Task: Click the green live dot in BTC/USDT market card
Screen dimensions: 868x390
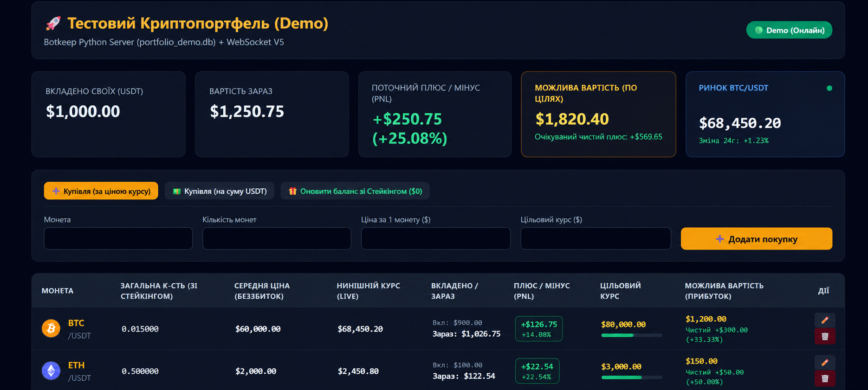Action: coord(829,88)
